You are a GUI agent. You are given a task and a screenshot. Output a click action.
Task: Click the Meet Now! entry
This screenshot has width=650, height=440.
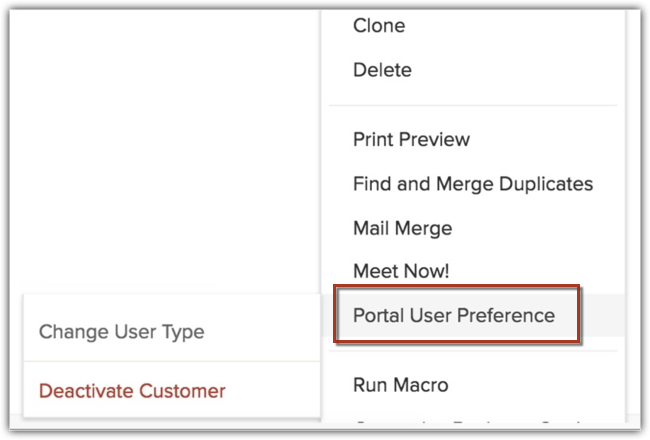(401, 271)
